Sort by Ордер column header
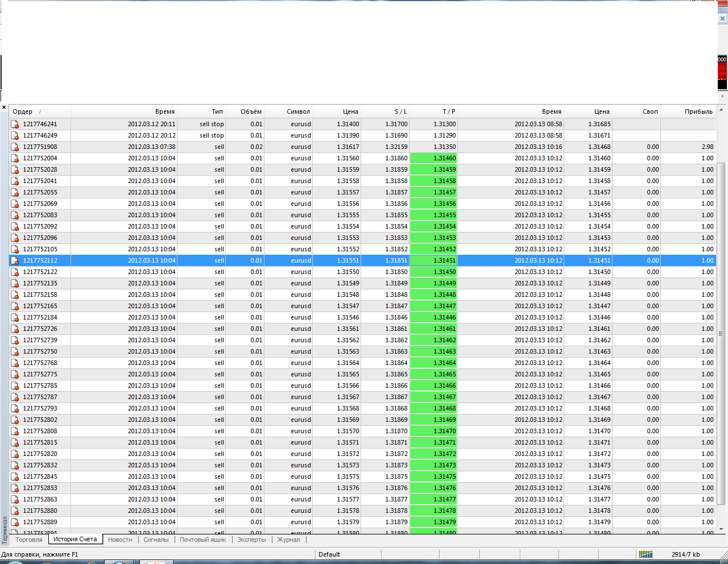728x564 pixels. tap(40, 111)
